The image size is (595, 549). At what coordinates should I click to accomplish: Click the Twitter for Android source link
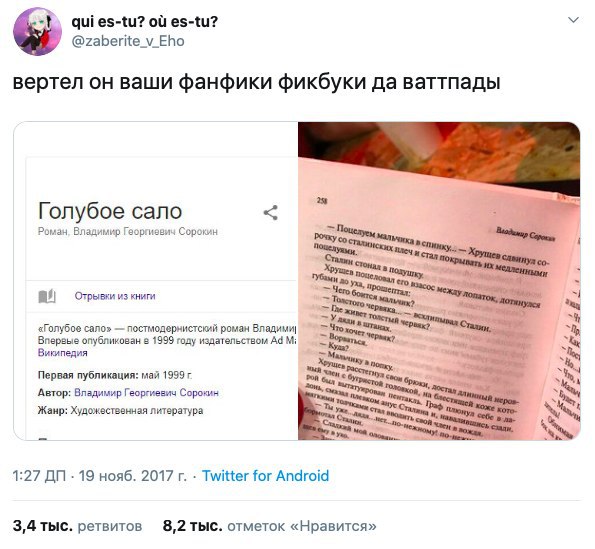[x=265, y=476]
